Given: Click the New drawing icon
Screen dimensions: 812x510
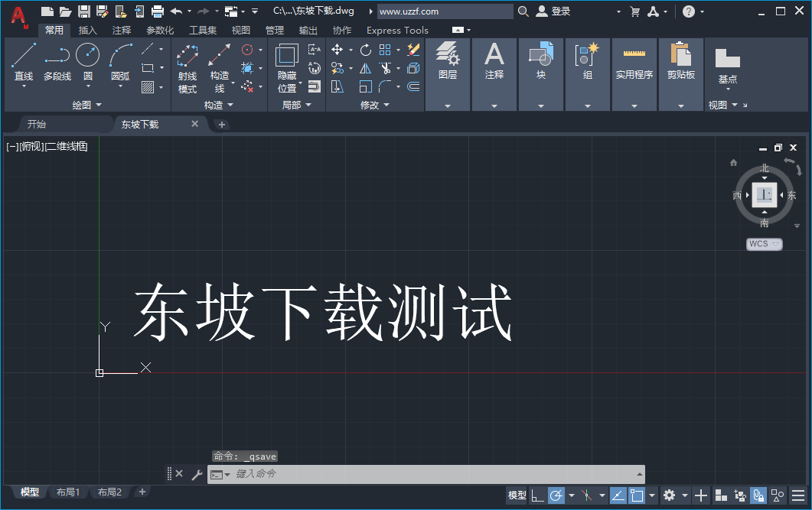Looking at the screenshot, I should tap(47, 11).
